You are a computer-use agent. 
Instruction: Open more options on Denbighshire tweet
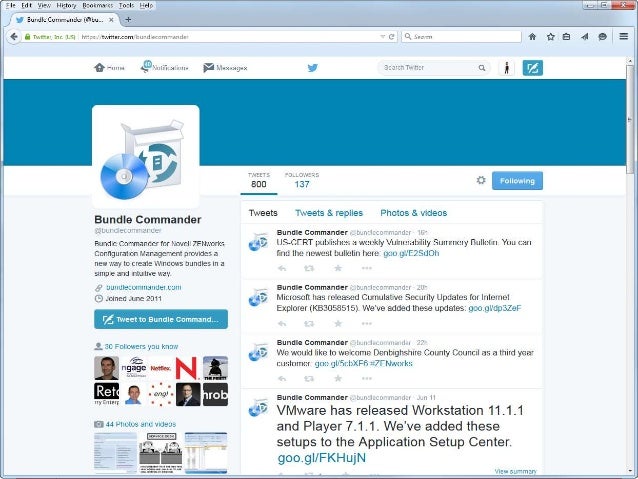[x=367, y=378]
